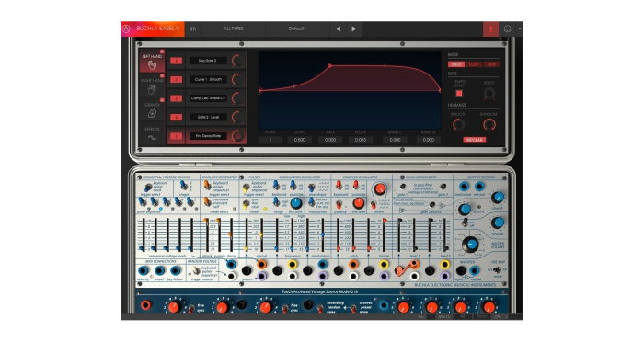The image size is (644, 342).
Task: Open the Curve 1 Smooth destination dropdown
Action: tap(208, 79)
